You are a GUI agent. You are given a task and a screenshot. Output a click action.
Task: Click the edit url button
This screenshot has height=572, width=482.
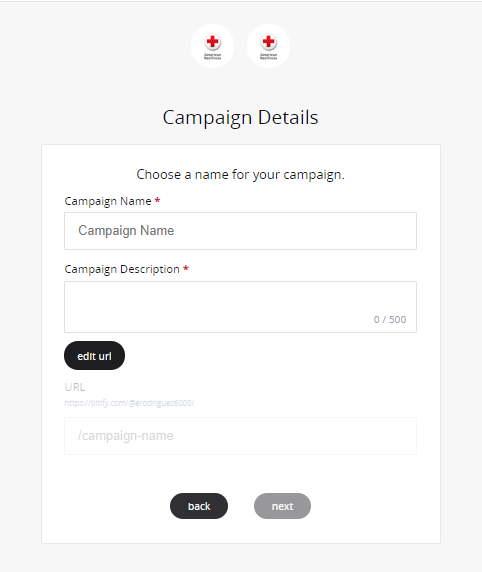coord(95,356)
